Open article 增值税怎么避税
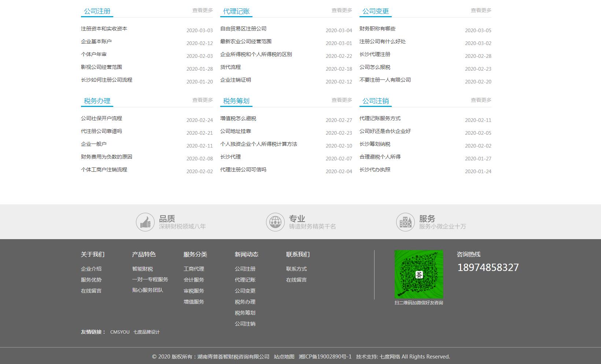 238,118
